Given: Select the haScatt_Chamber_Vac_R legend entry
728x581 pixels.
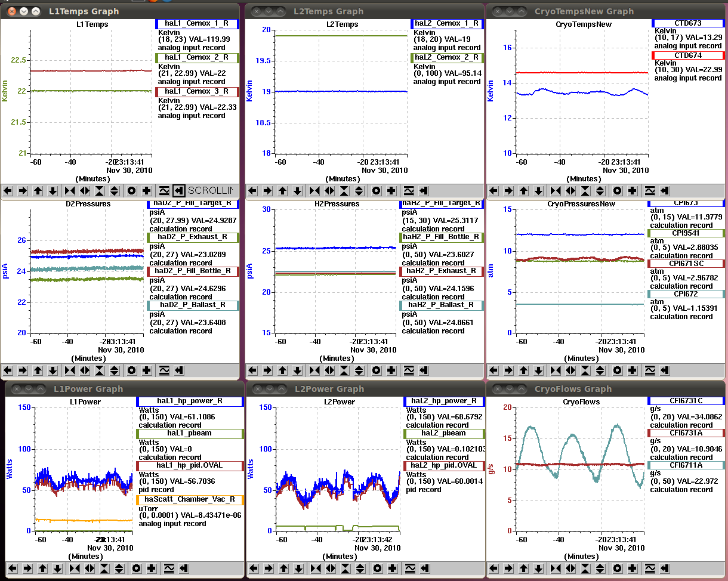Looking at the screenshot, I should point(190,499).
